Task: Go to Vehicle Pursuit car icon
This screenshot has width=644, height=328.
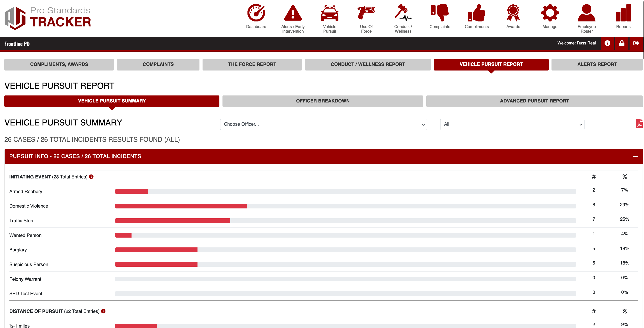Action: [x=329, y=13]
